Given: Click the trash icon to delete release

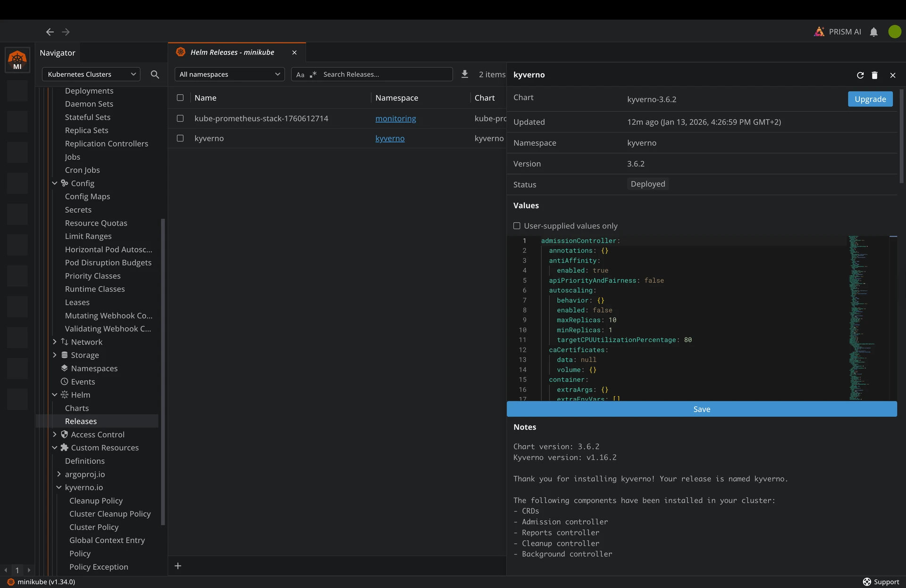Looking at the screenshot, I should click(x=874, y=75).
